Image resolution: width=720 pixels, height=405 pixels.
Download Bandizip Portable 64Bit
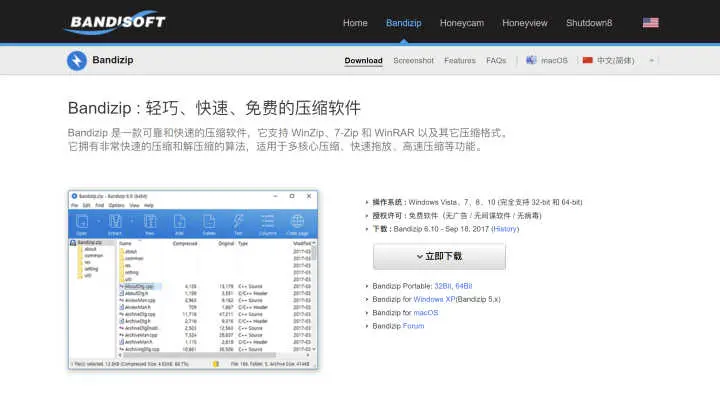point(464,286)
